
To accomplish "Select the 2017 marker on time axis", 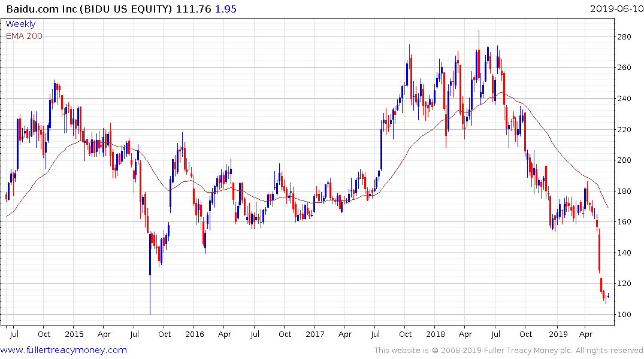I will coord(315,334).
